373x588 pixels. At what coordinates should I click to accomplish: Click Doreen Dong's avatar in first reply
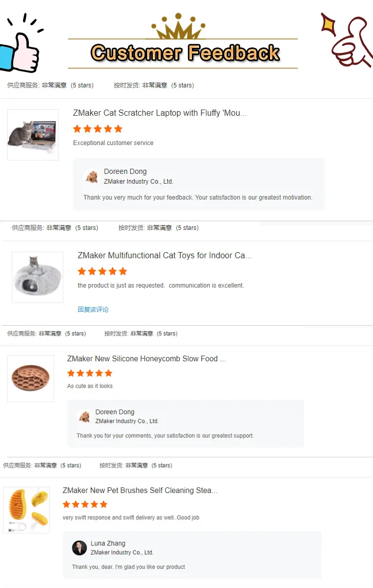coord(92,177)
